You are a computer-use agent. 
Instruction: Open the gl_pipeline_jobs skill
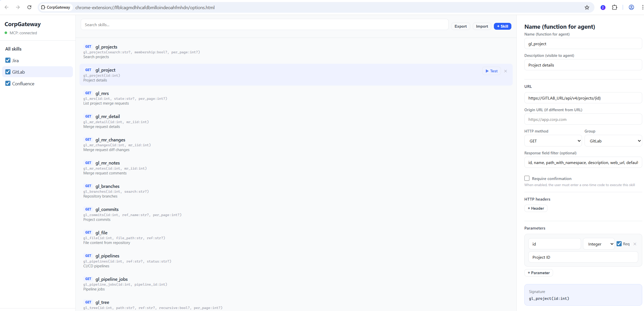coord(296,284)
